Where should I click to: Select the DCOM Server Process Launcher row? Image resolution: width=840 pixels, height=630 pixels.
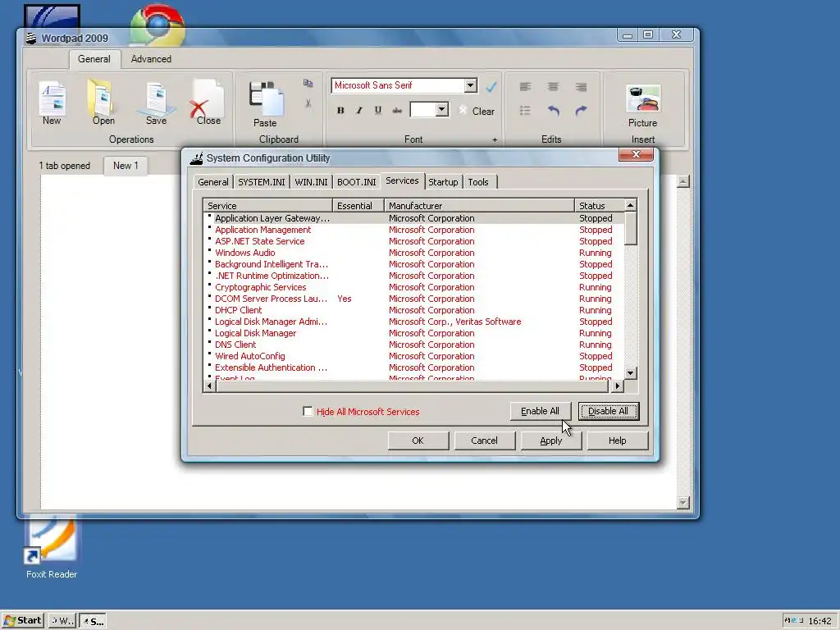(x=413, y=299)
